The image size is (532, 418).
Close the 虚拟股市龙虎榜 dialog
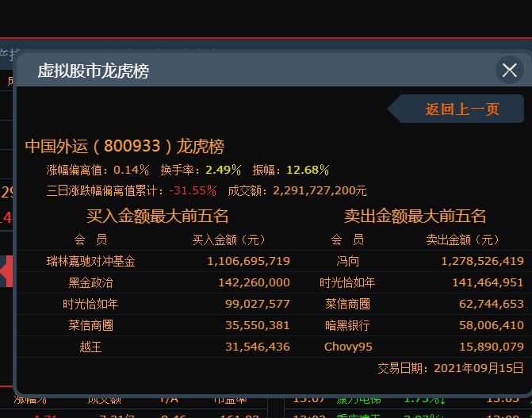pos(509,71)
